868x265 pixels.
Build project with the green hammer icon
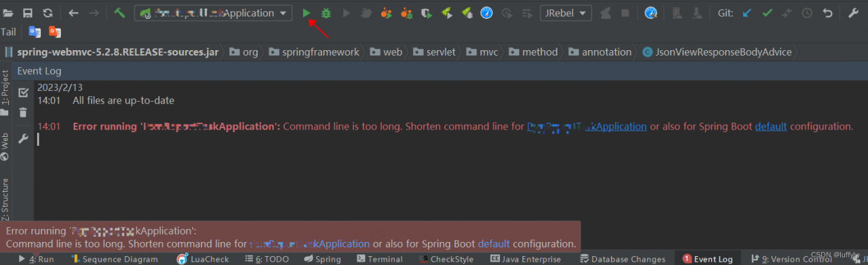point(119,12)
